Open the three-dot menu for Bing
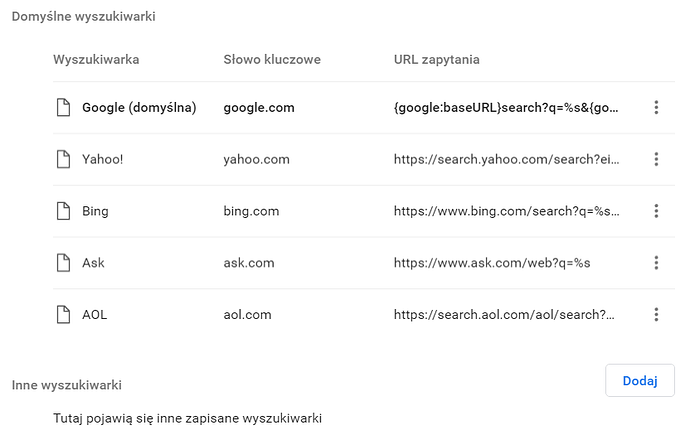The height and width of the screenshot is (435, 690). [656, 211]
